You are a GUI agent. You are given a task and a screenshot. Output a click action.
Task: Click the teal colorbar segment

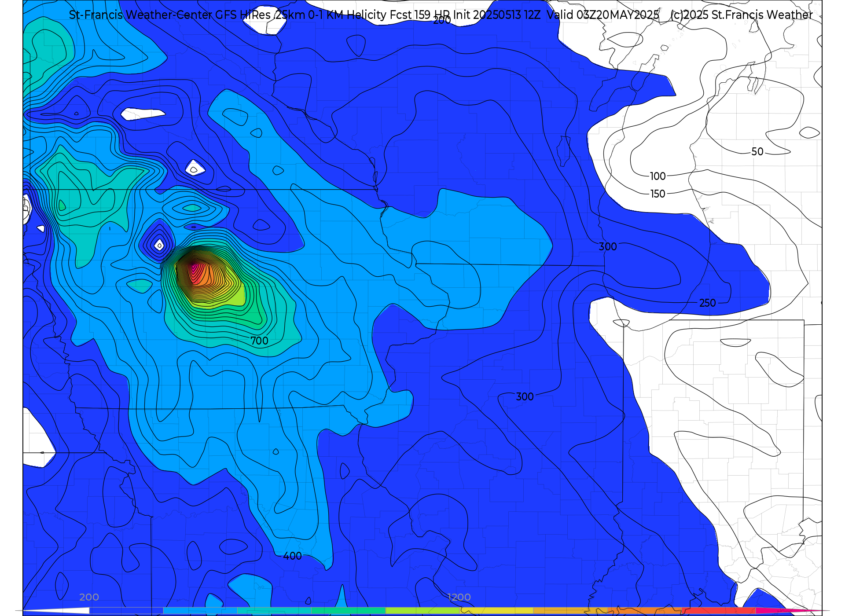tap(274, 611)
